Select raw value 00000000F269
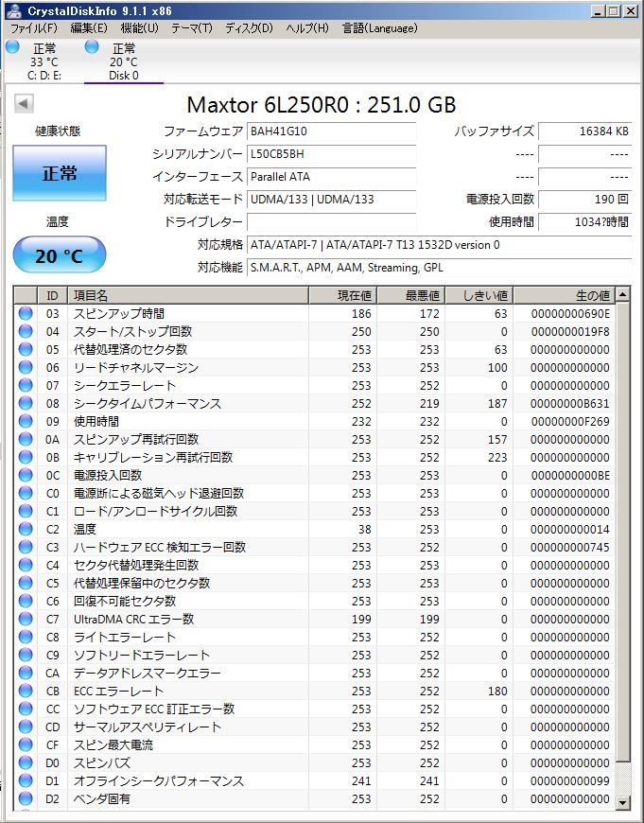Image resolution: width=644 pixels, height=823 pixels. pyautogui.click(x=570, y=422)
